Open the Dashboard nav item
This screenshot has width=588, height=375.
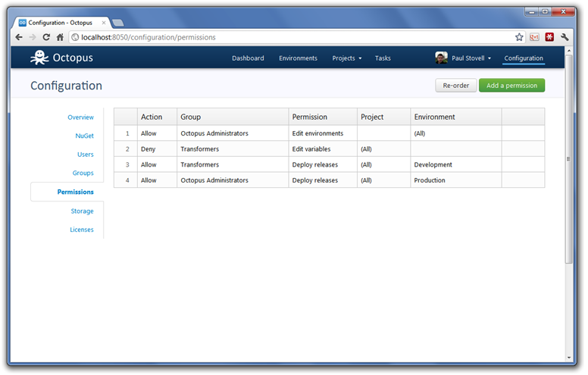[248, 58]
